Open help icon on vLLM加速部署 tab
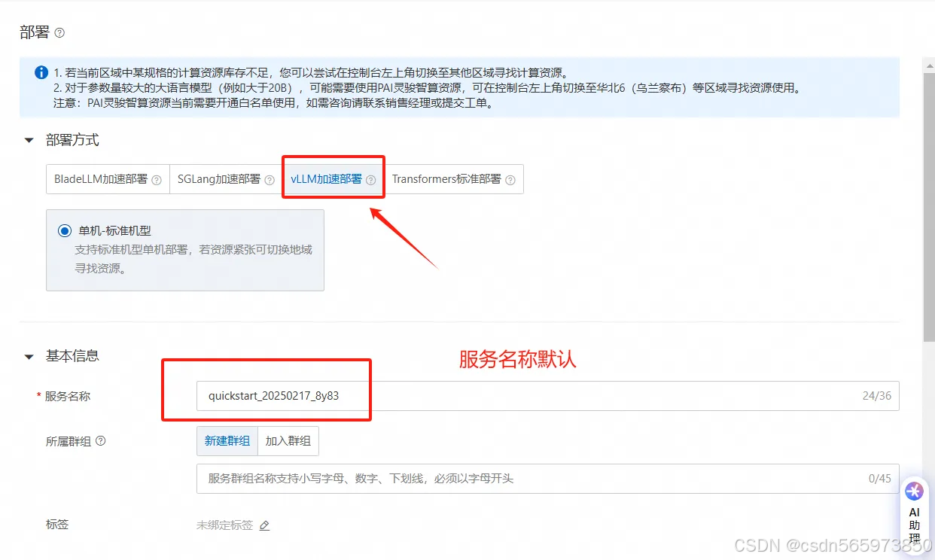 [x=370, y=180]
